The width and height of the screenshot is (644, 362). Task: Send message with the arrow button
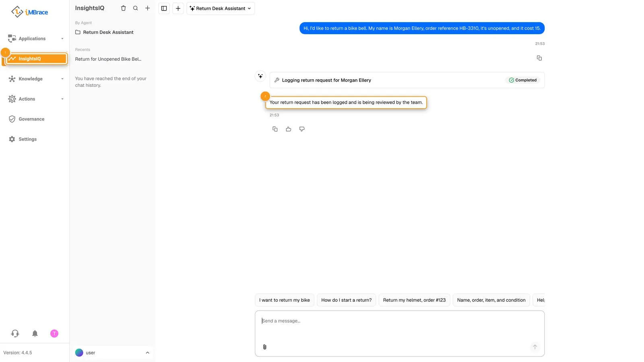(x=535, y=347)
